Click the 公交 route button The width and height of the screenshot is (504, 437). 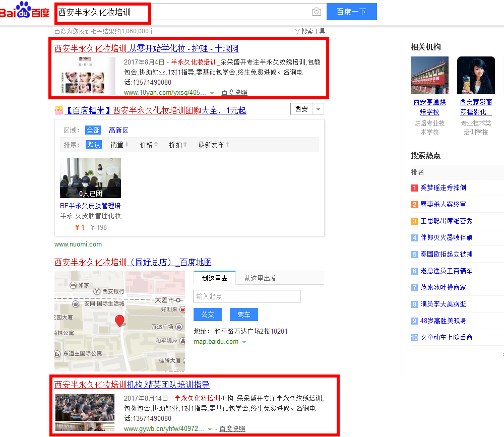click(x=208, y=315)
